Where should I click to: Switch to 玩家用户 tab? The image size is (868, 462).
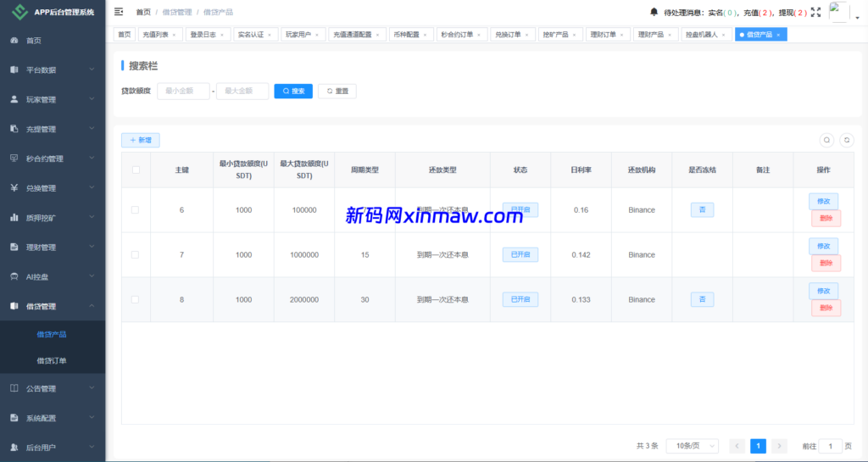(x=302, y=34)
